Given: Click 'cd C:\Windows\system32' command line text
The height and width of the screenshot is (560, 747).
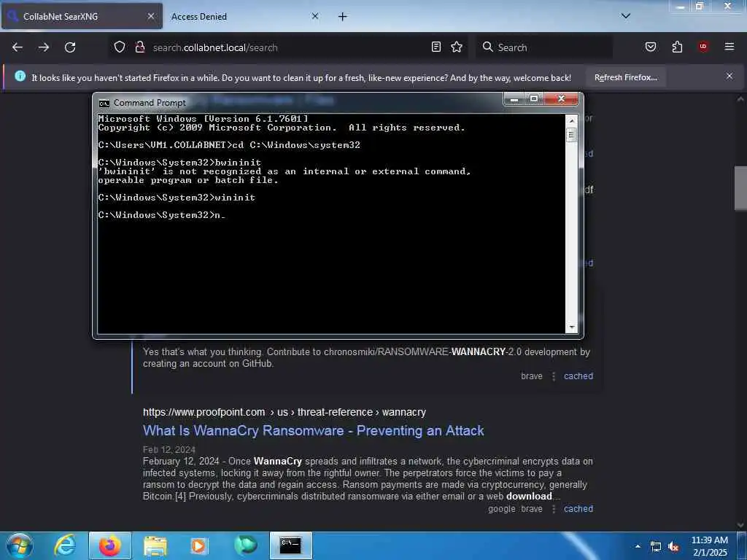Looking at the screenshot, I should [296, 145].
